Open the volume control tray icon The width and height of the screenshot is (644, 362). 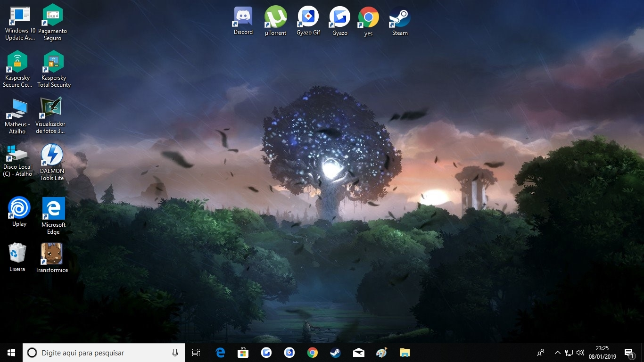[580, 353]
